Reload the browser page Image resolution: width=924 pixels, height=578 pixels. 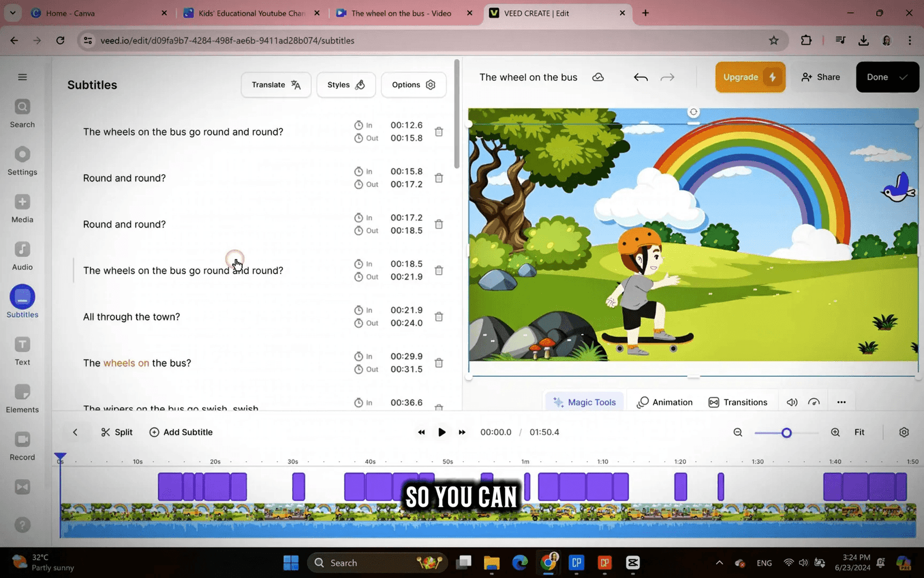tap(60, 40)
